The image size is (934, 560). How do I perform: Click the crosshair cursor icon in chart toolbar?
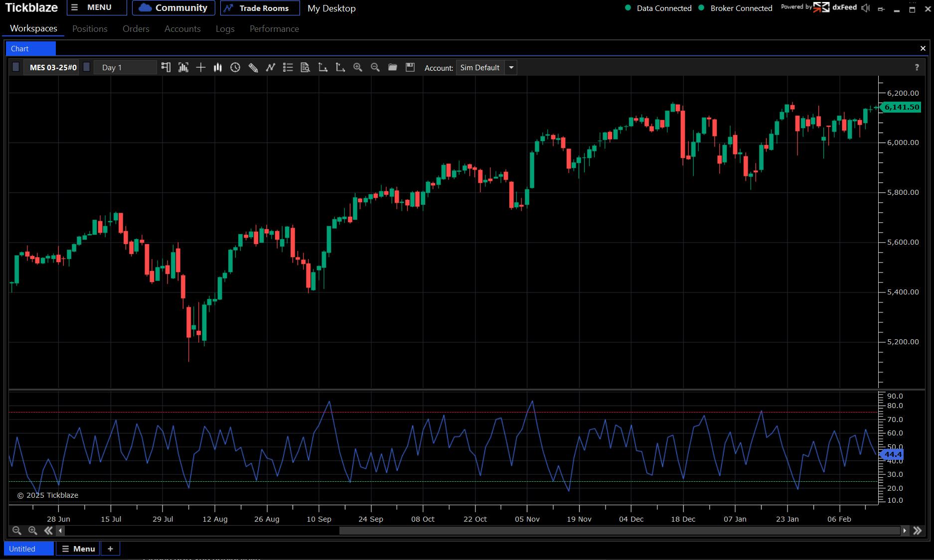[x=200, y=68]
